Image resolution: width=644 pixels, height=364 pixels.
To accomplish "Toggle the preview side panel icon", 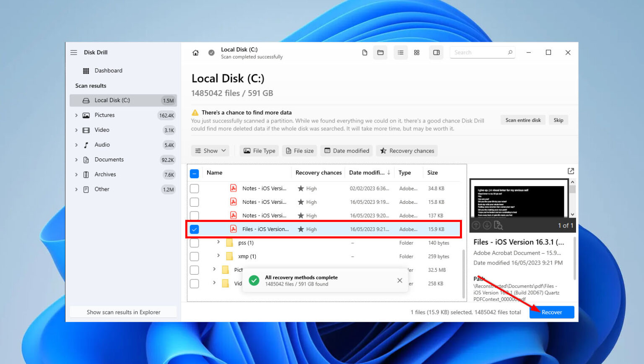I will (436, 52).
